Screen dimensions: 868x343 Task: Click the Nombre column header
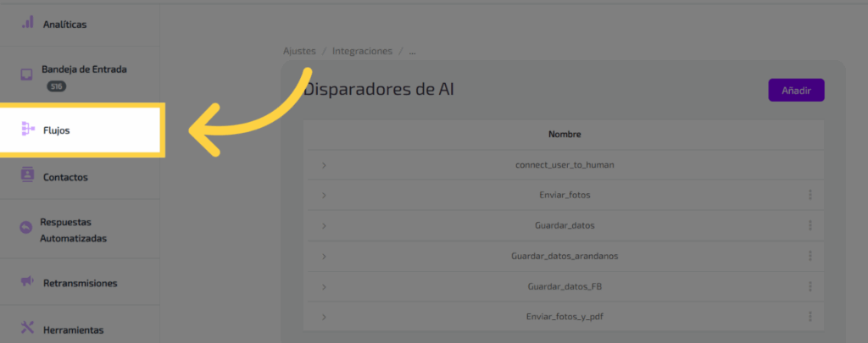564,135
